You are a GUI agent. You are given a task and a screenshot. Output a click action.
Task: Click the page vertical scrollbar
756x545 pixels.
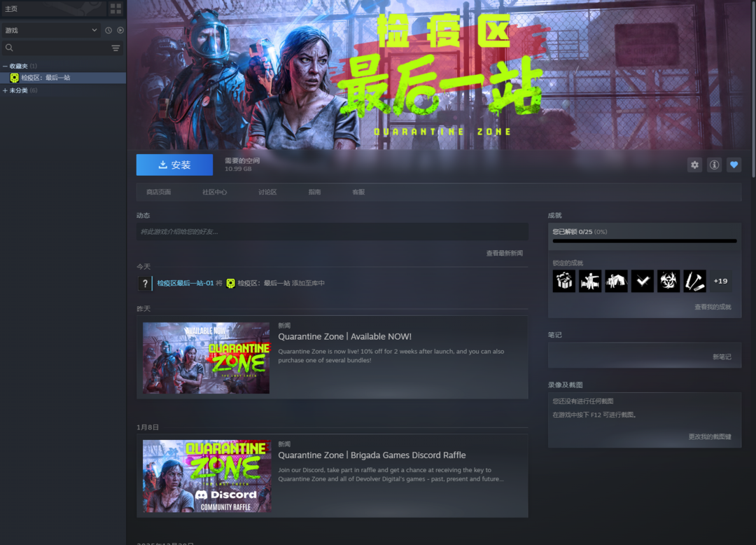point(753,89)
